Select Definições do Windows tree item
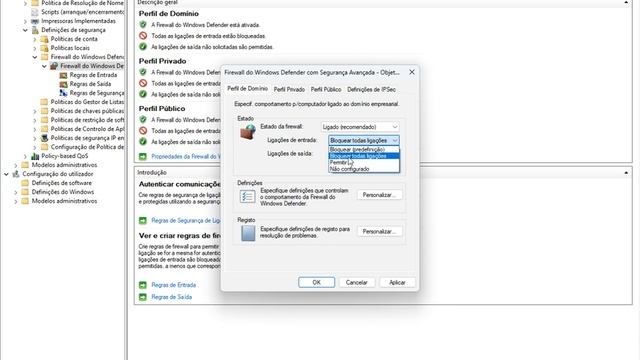 click(x=63, y=192)
